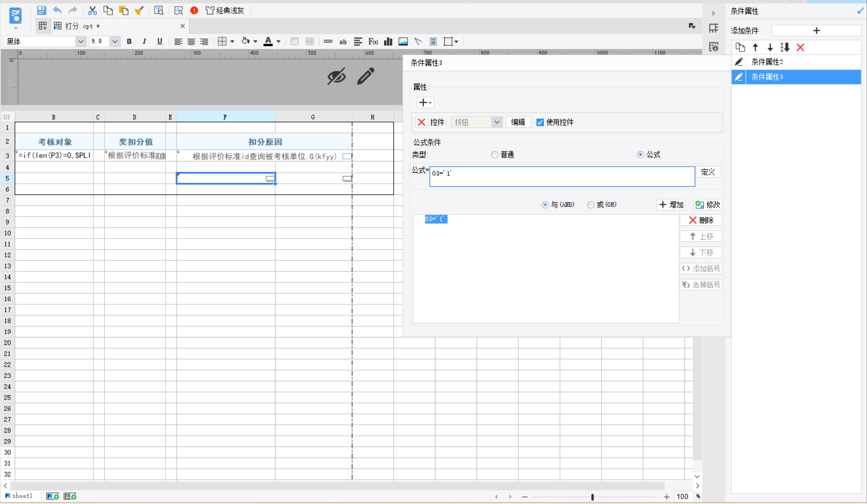Expand the insert floating element dropdown
The width and height of the screenshot is (867, 504).
click(x=456, y=42)
